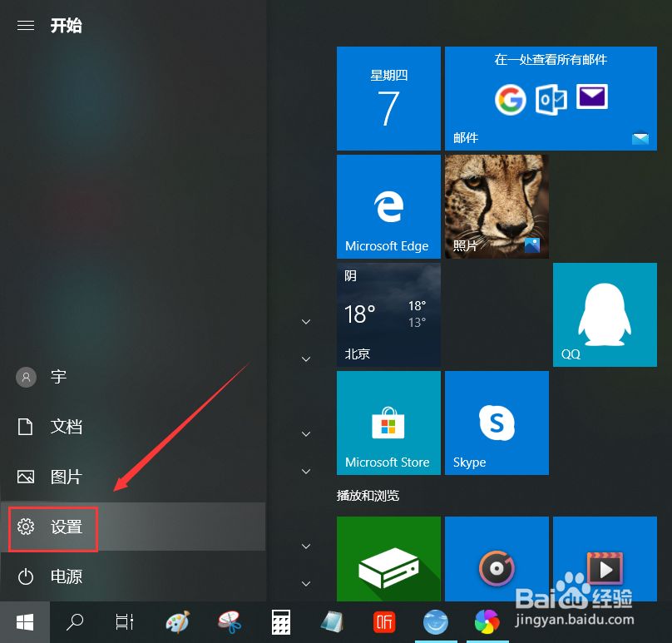This screenshot has height=643, width=672.
Task: Click the Windows Start button
Action: [25, 622]
